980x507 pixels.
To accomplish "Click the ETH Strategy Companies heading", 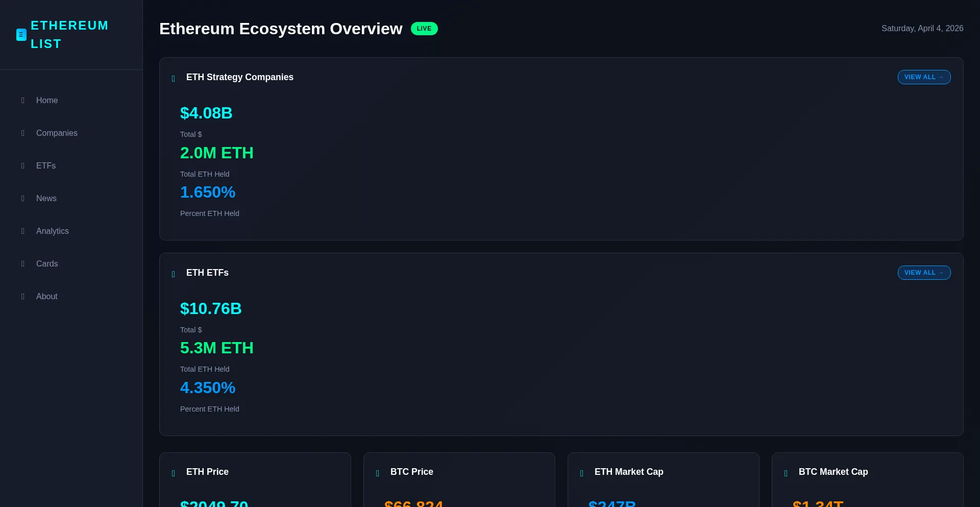I will 240,77.
